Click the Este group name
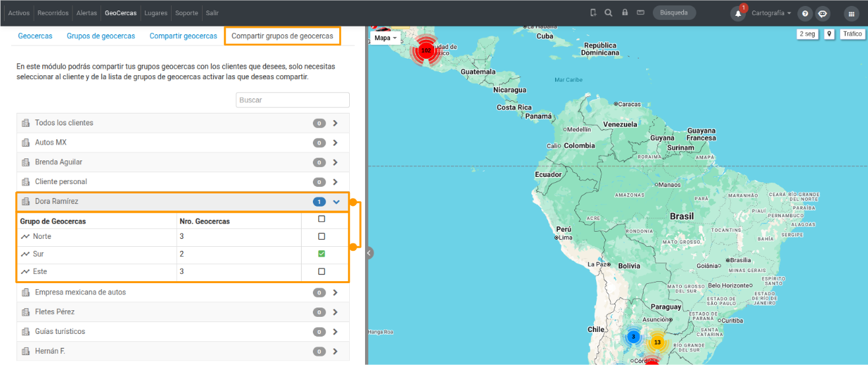868x365 pixels. 40,271
